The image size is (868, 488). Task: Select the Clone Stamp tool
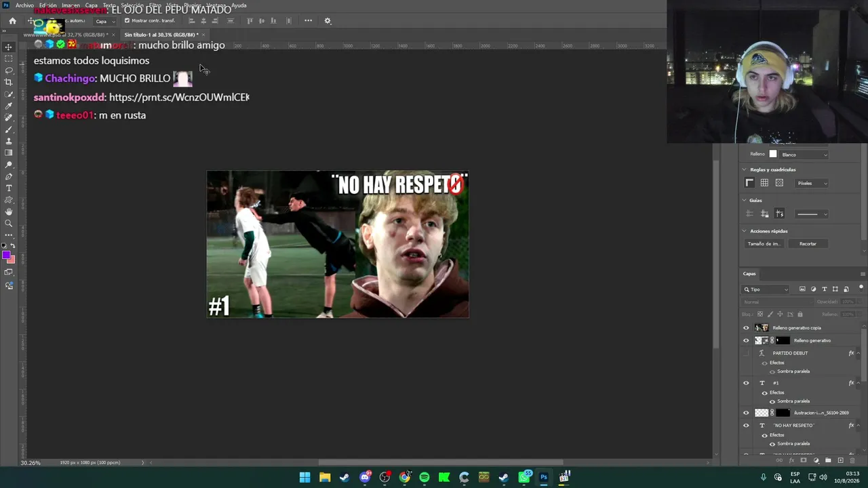(x=9, y=141)
